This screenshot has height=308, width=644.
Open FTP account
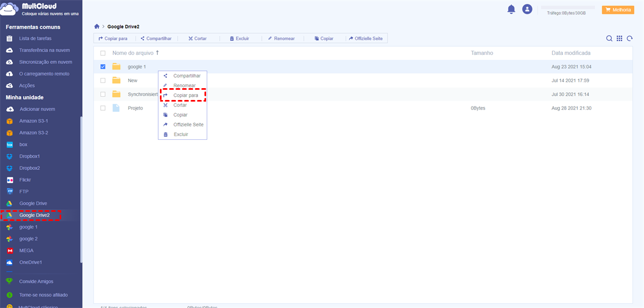click(24, 192)
